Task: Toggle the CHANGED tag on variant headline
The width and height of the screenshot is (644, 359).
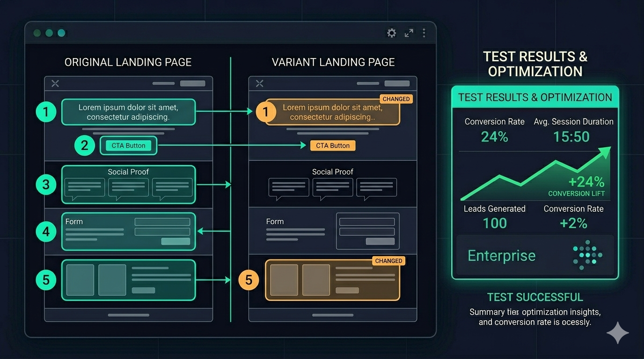Action: pos(396,99)
